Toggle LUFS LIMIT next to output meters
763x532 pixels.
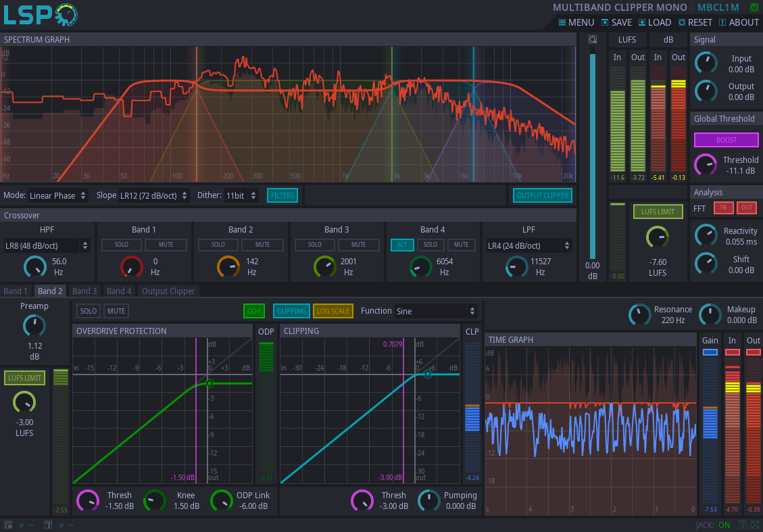coord(658,212)
